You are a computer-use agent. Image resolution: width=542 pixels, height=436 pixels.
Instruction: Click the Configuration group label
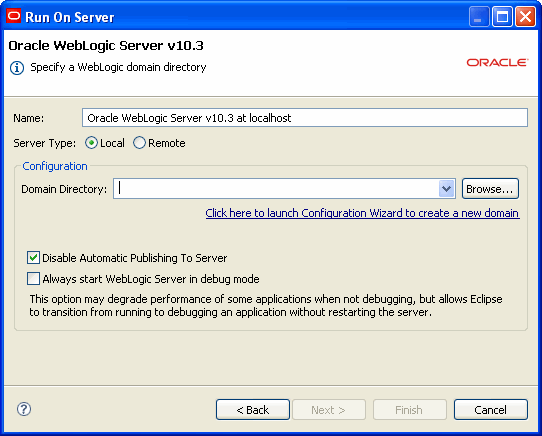click(55, 166)
